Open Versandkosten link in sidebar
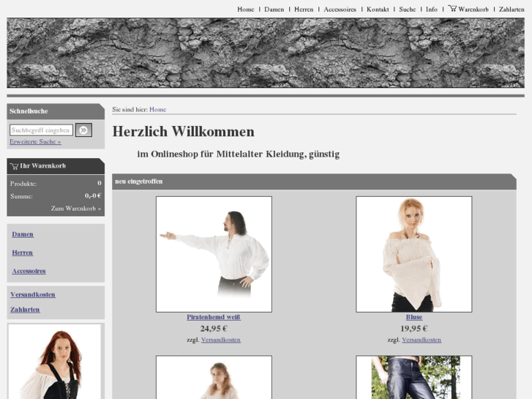This screenshot has width=532, height=399. pos(33,295)
